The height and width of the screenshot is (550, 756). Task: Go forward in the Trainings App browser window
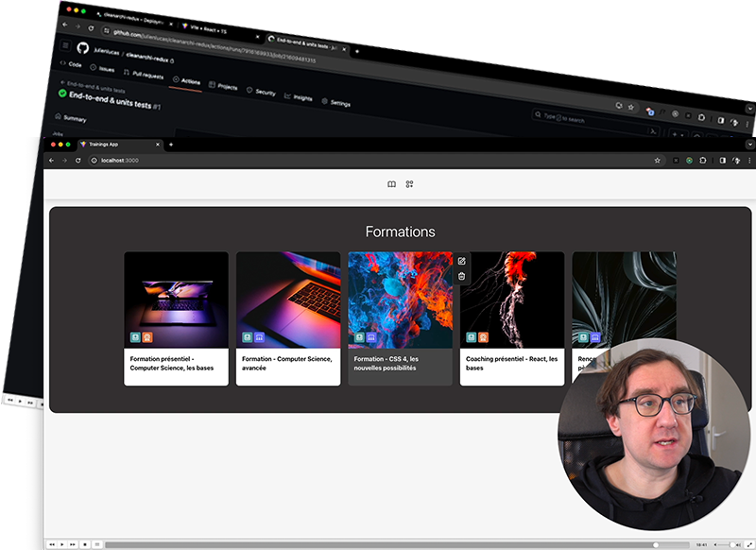pos(64,161)
